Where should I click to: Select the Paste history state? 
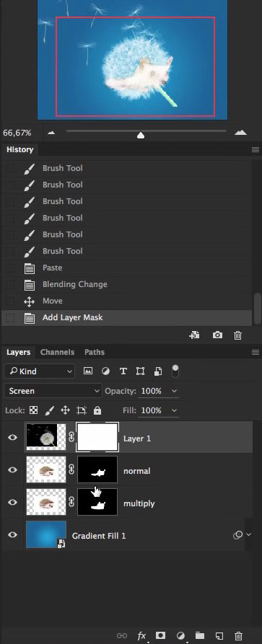126,268
